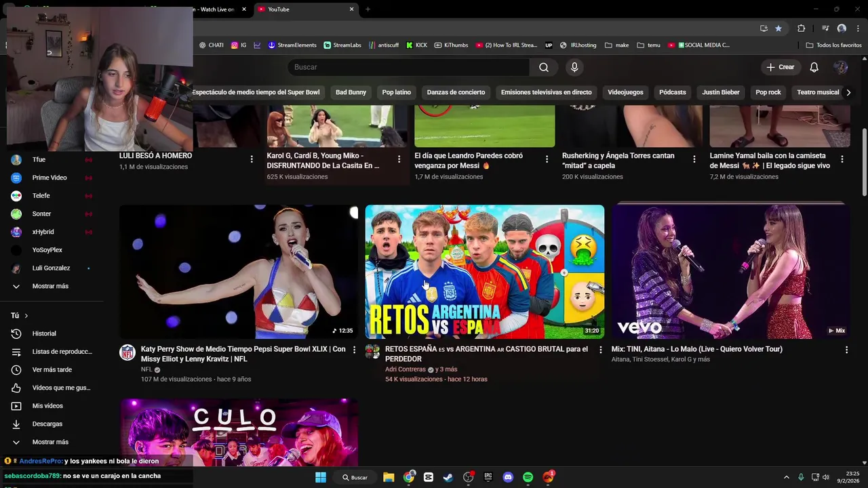The height and width of the screenshot is (488, 868).
Task: Open Chrome profile avatar in toolbar
Action: point(842,28)
